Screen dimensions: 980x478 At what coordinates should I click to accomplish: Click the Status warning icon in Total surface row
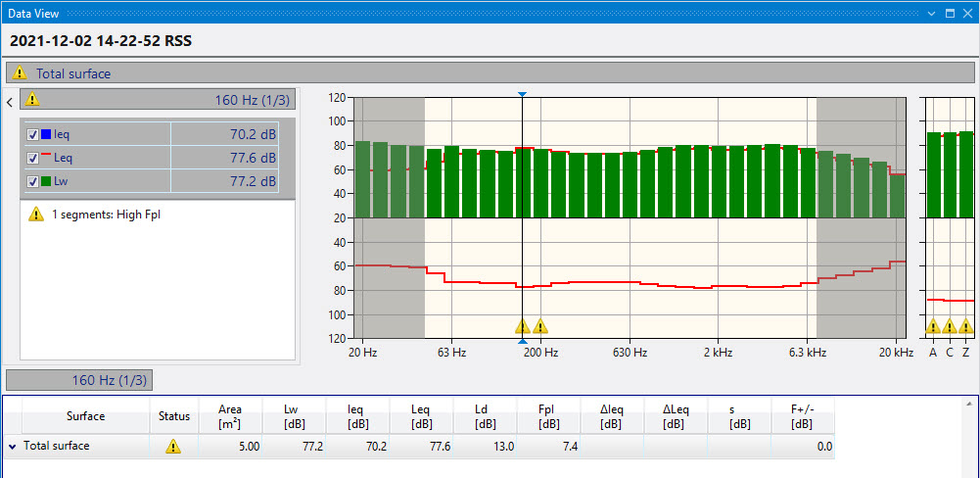(x=172, y=446)
